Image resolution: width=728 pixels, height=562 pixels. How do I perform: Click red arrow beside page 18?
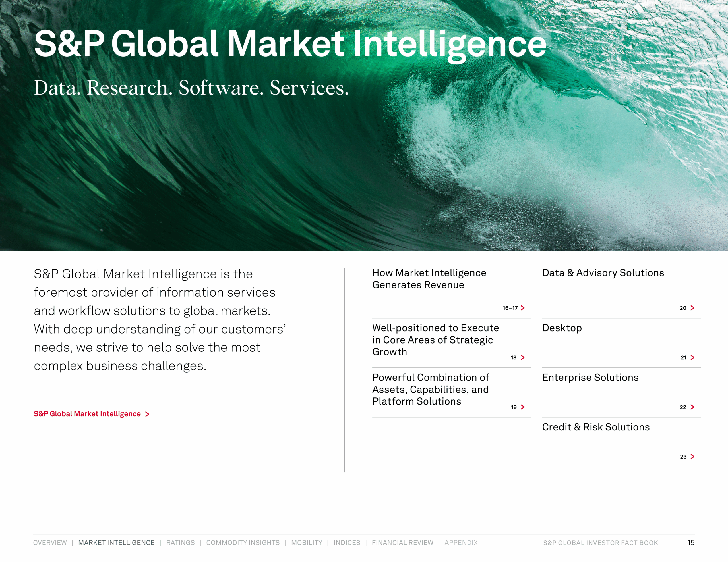[523, 357]
